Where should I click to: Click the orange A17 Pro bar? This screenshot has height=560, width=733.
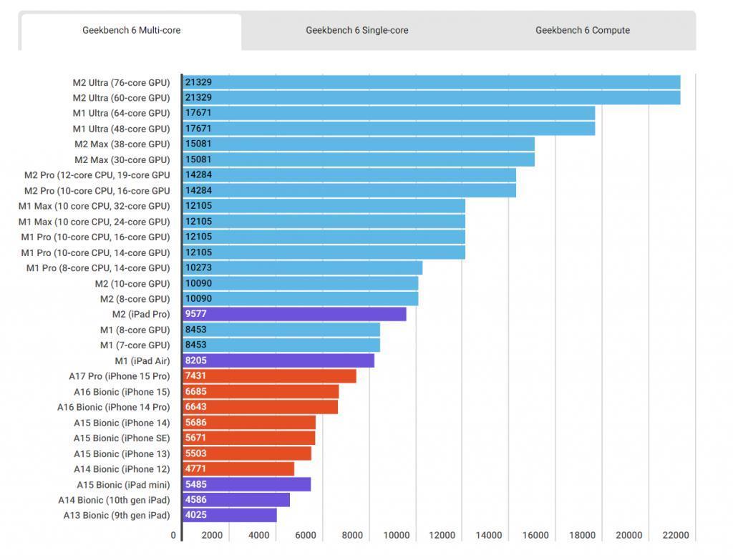269,376
